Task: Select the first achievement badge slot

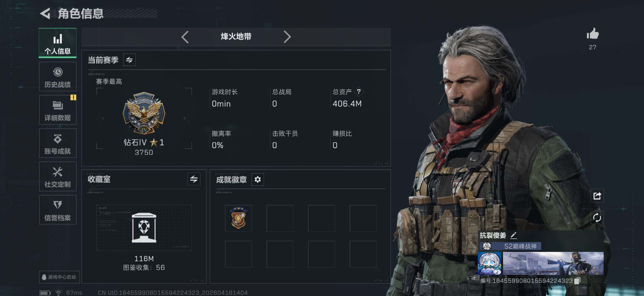Action: click(238, 218)
